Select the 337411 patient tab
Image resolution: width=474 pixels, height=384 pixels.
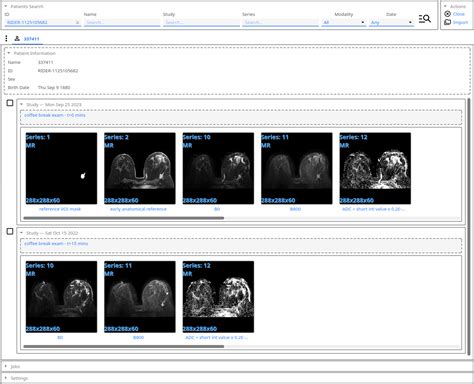(27, 39)
